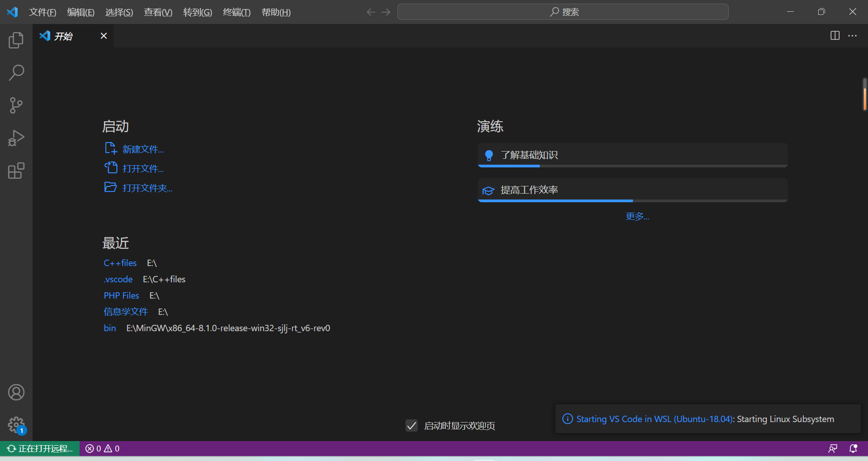Open the editor More Actions ellipsis
The height and width of the screenshot is (461, 868).
[x=853, y=36]
